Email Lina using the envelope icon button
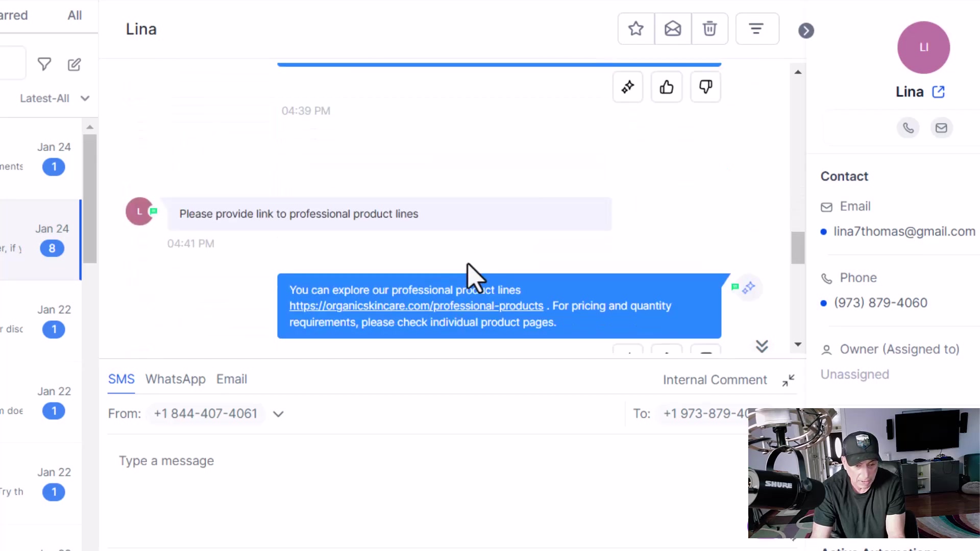980x551 pixels. tap(941, 128)
